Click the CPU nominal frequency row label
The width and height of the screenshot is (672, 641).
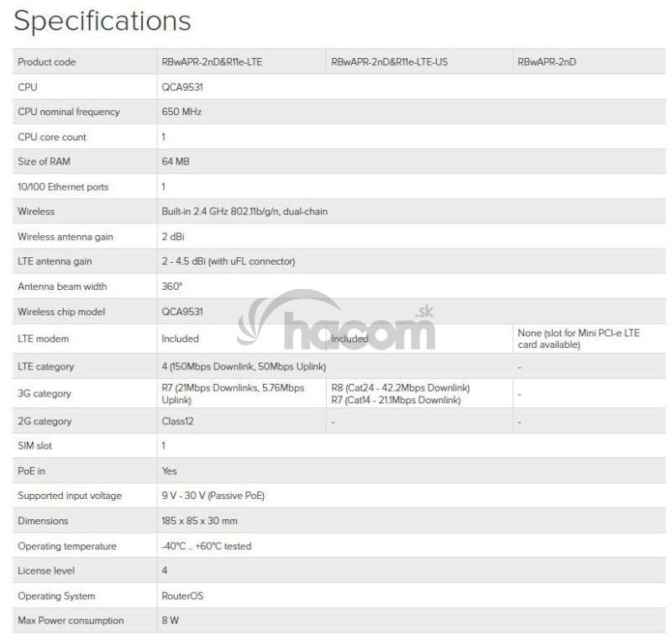click(69, 112)
